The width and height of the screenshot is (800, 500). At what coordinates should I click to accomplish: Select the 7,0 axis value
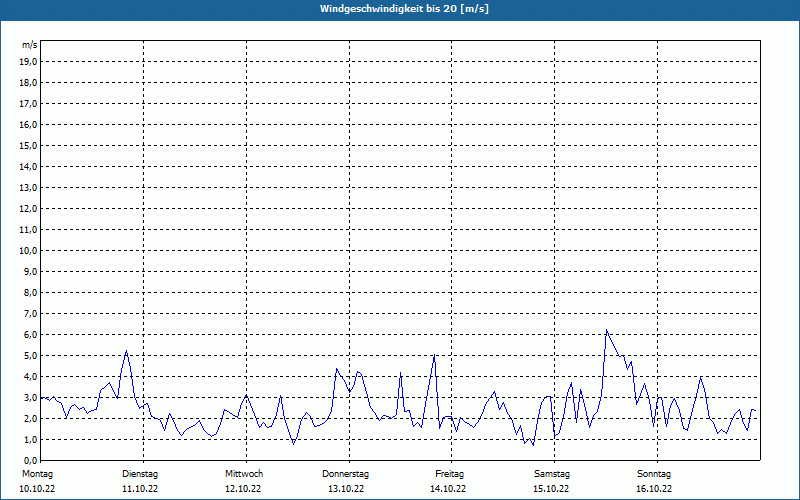tap(30, 313)
